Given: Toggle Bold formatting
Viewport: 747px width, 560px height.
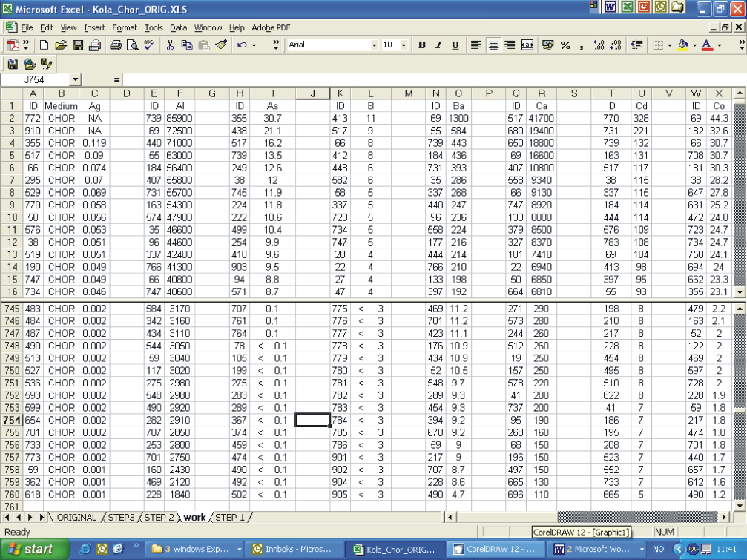Looking at the screenshot, I should click(x=422, y=45).
